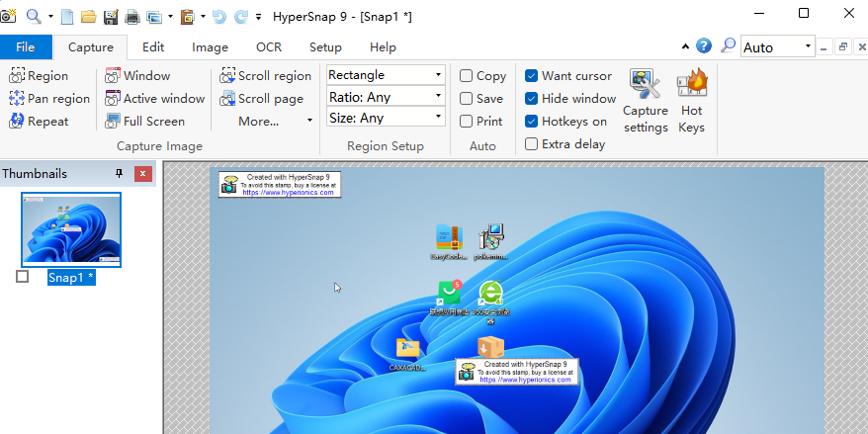The height and width of the screenshot is (434, 868).
Task: Enable the Save auto option
Action: (x=466, y=99)
